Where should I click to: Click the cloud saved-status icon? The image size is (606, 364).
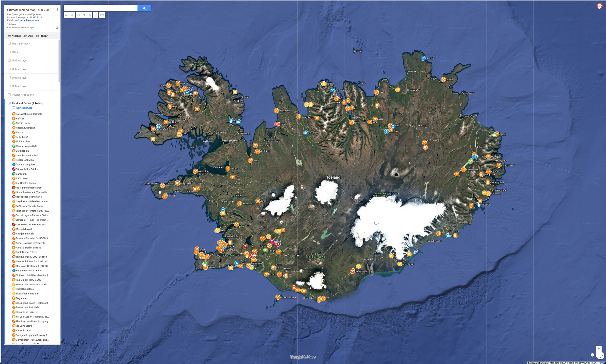57,28
